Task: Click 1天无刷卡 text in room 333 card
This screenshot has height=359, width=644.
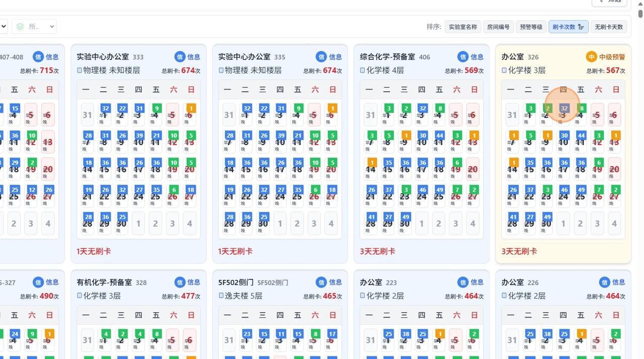Action: pyautogui.click(x=94, y=251)
